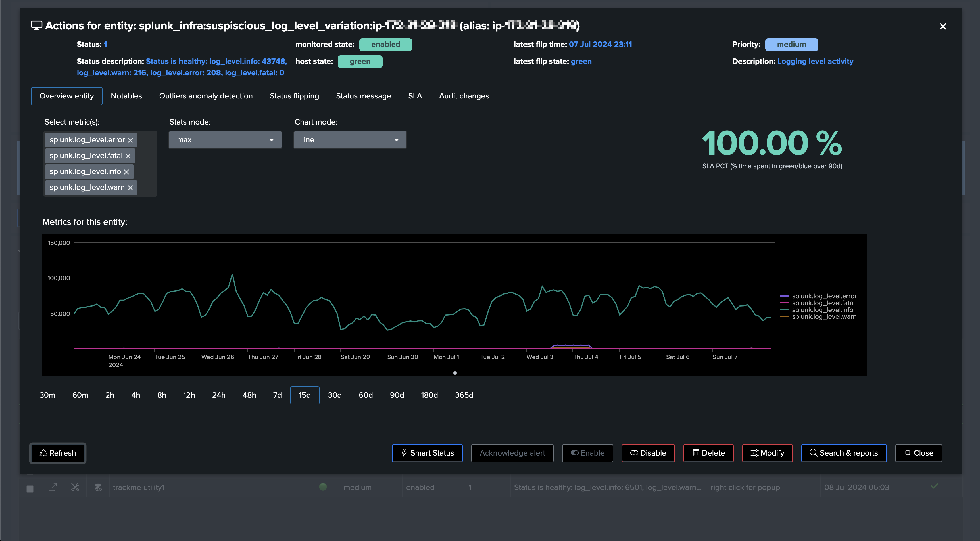Remove the splunk.log_level.warn metric tag
Viewport: 980px width, 541px height.
(x=130, y=188)
